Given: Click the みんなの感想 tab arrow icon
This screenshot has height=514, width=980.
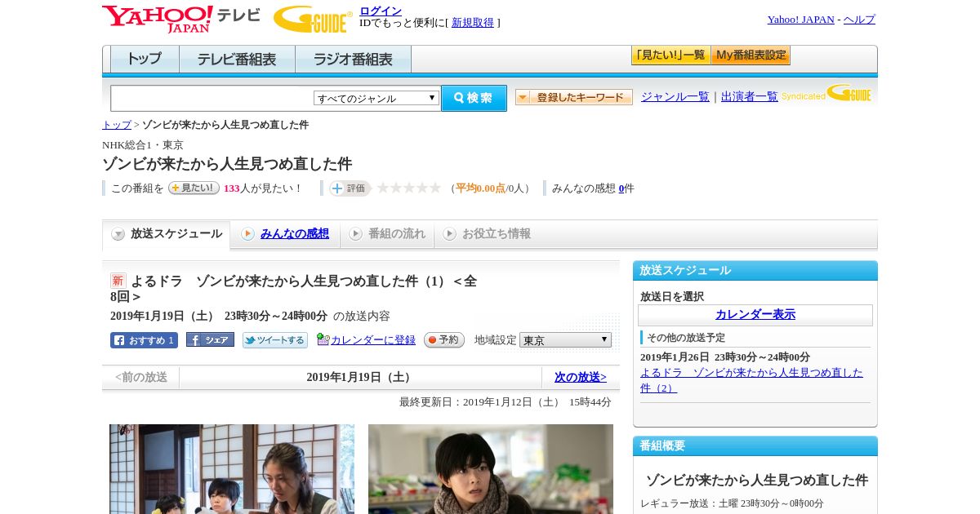Looking at the screenshot, I should click(247, 234).
